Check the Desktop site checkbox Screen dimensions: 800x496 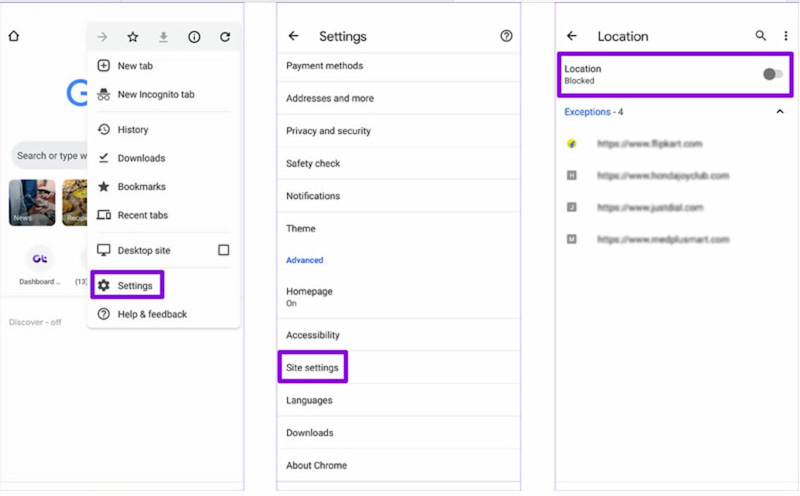(x=224, y=250)
